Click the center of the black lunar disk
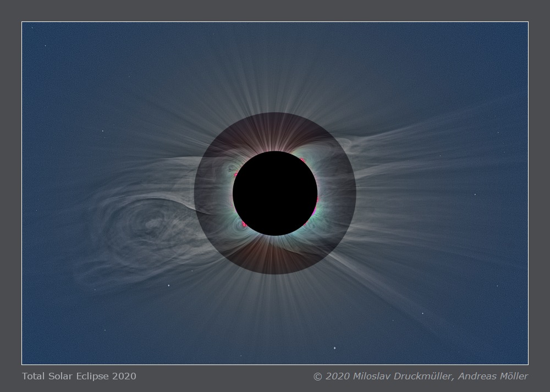Screen dimensions: 550x392 pyautogui.click(x=275, y=193)
